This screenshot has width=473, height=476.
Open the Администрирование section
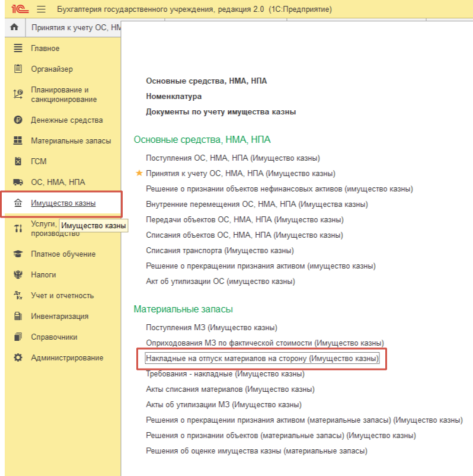(x=67, y=357)
